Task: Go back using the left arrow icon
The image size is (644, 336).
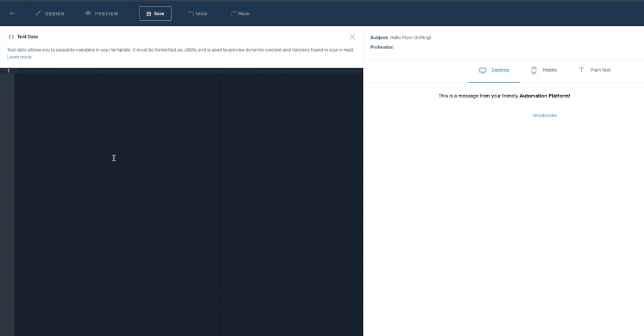Action: tap(13, 14)
